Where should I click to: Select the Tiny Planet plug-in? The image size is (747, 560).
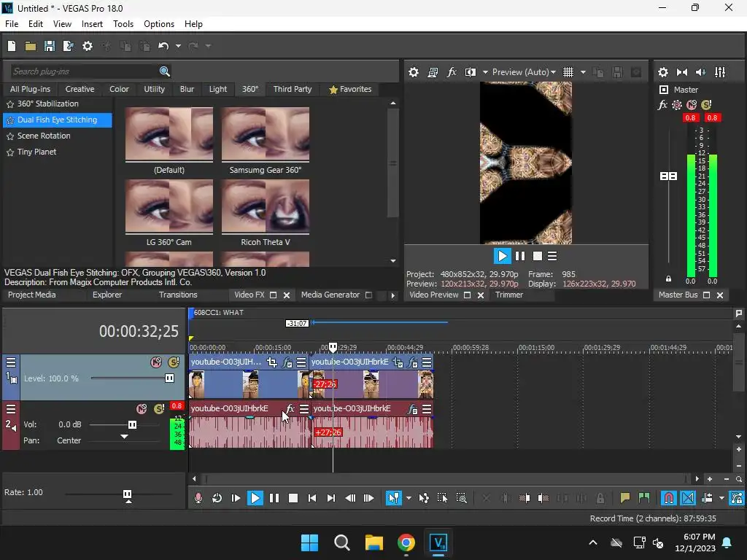[x=36, y=152]
